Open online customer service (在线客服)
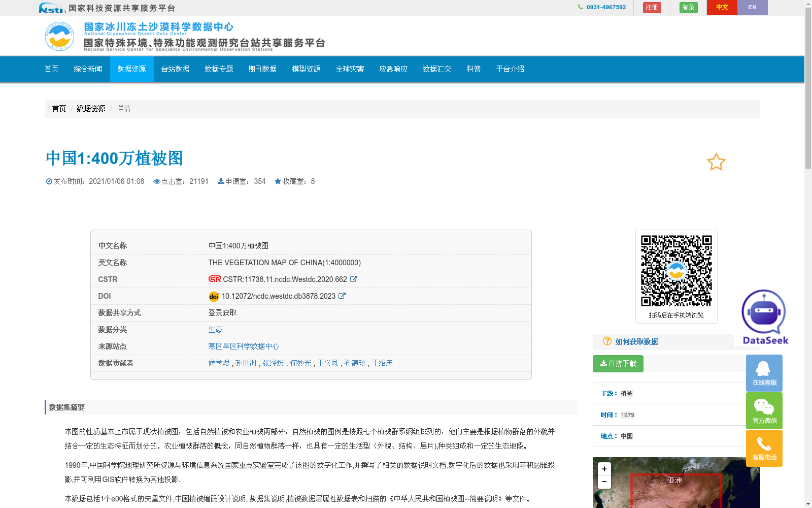 764,373
